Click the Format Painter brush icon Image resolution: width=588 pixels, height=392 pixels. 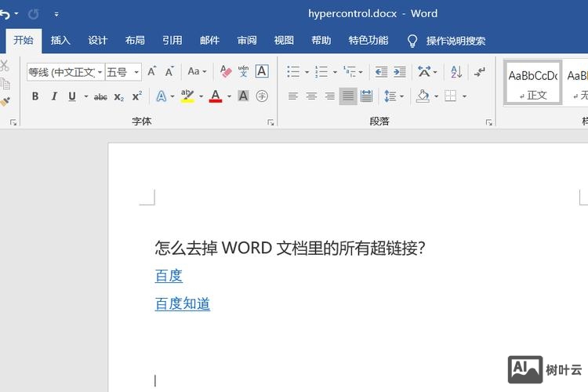[5, 102]
